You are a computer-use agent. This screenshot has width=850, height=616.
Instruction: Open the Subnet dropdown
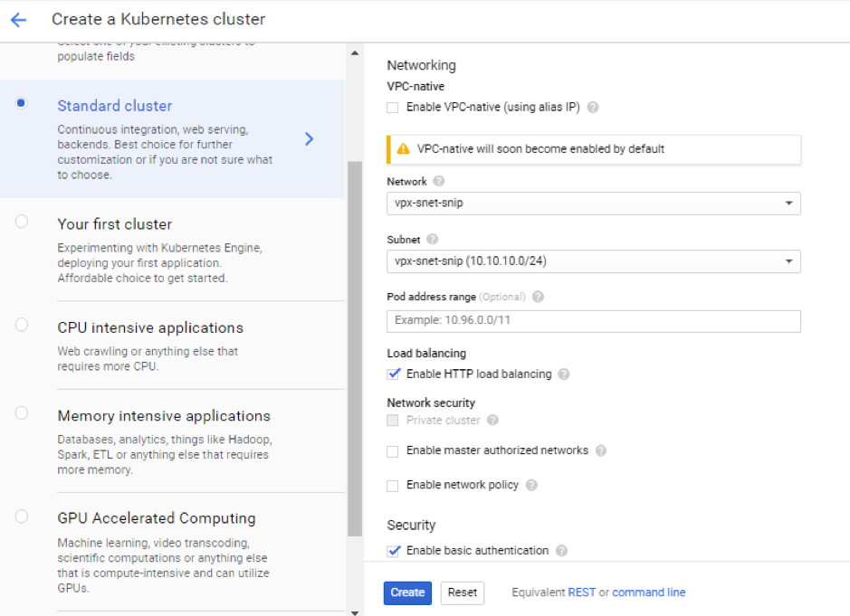[x=593, y=261]
